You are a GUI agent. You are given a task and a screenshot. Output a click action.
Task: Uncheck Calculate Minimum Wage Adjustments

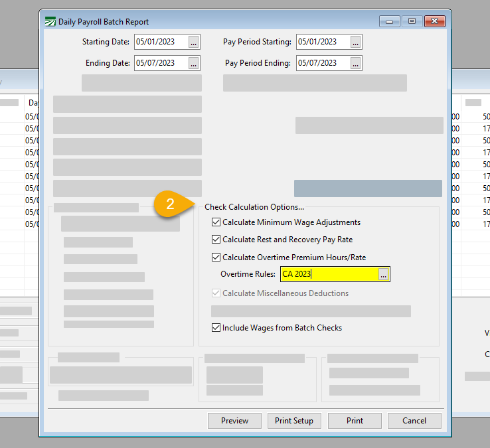click(x=216, y=222)
